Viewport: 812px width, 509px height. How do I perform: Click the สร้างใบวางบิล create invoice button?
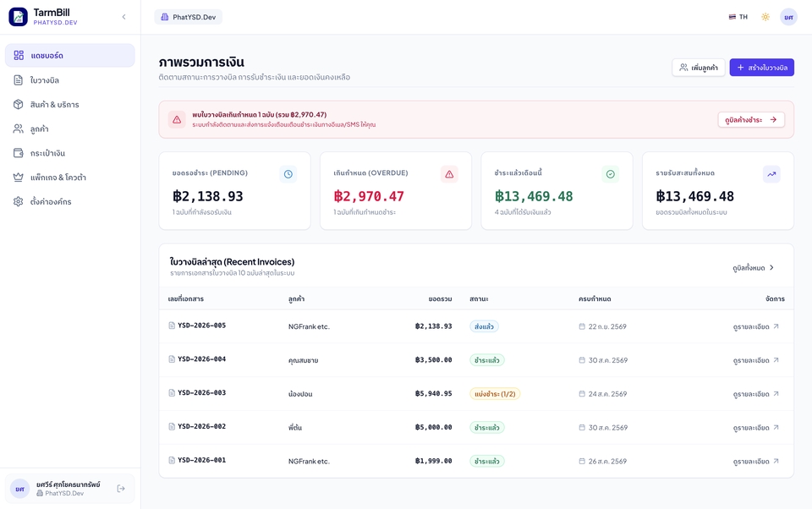pos(762,68)
